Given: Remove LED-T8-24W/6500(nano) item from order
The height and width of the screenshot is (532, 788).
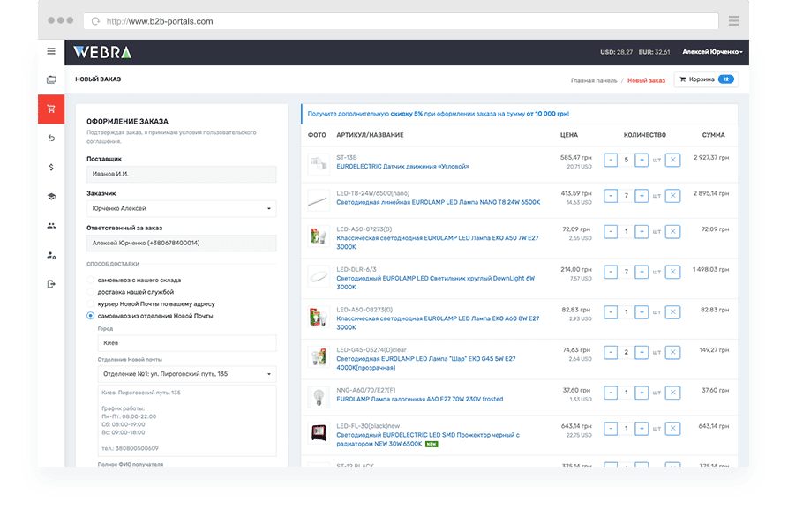Looking at the screenshot, I should click(673, 196).
